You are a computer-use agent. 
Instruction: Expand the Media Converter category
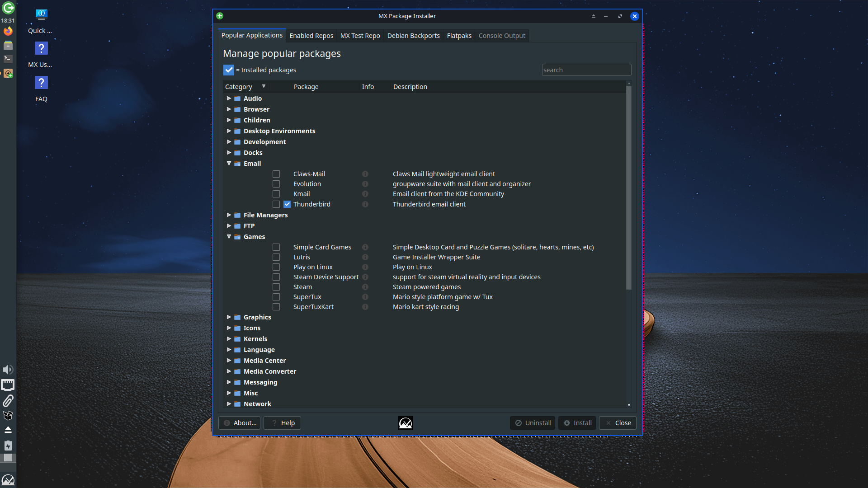click(x=229, y=371)
